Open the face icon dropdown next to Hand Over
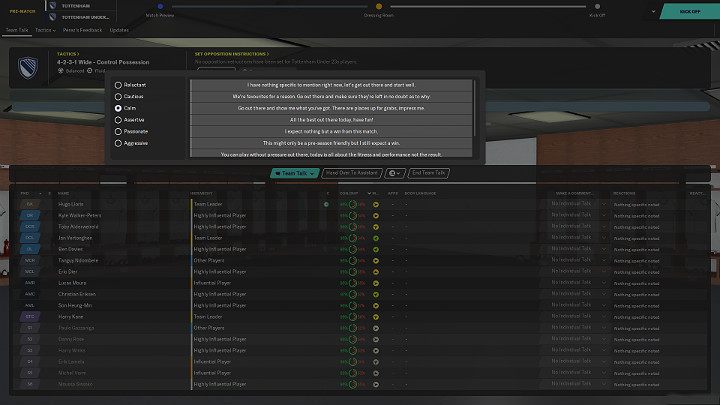 394,173
